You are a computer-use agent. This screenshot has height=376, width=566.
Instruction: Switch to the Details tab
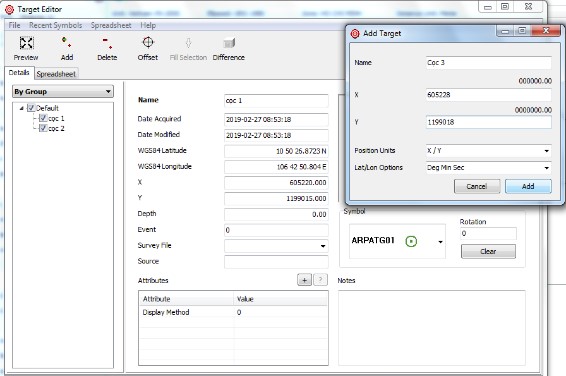click(x=19, y=73)
